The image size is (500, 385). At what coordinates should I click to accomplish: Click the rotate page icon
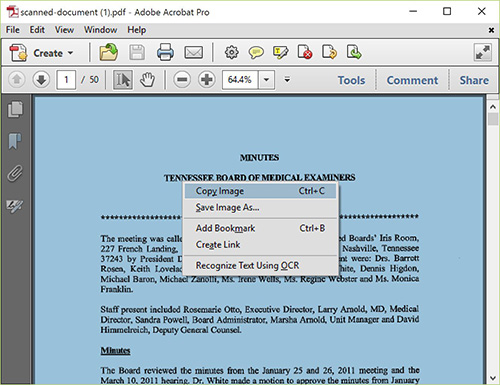329,52
